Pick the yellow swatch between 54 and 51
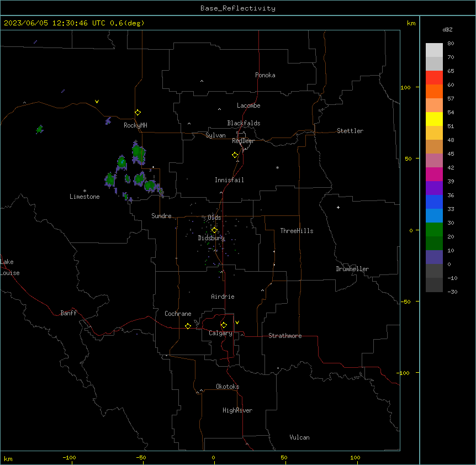This screenshot has width=476, height=465. click(x=434, y=119)
